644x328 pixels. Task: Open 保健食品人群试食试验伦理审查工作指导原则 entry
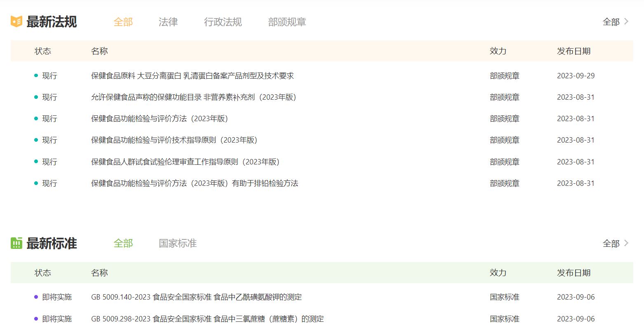(185, 162)
